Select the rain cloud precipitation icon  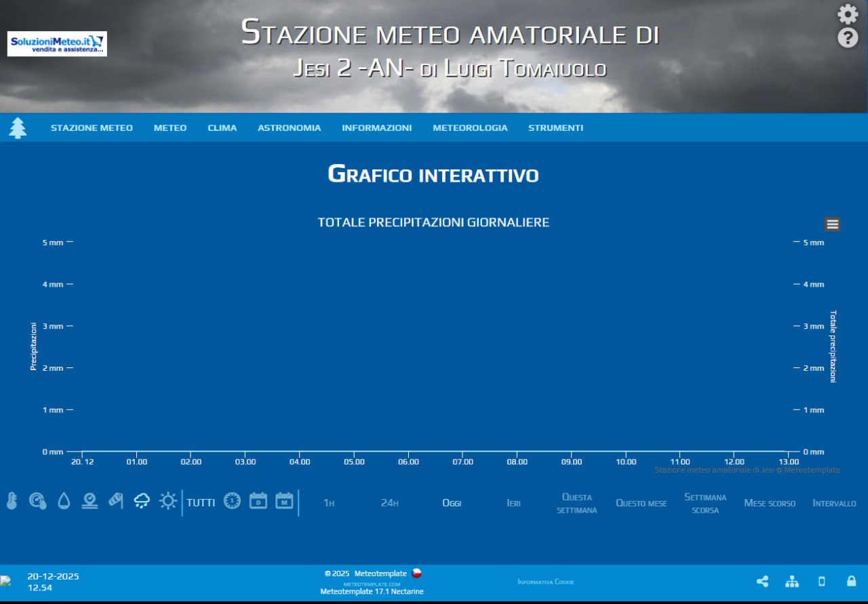click(x=142, y=501)
